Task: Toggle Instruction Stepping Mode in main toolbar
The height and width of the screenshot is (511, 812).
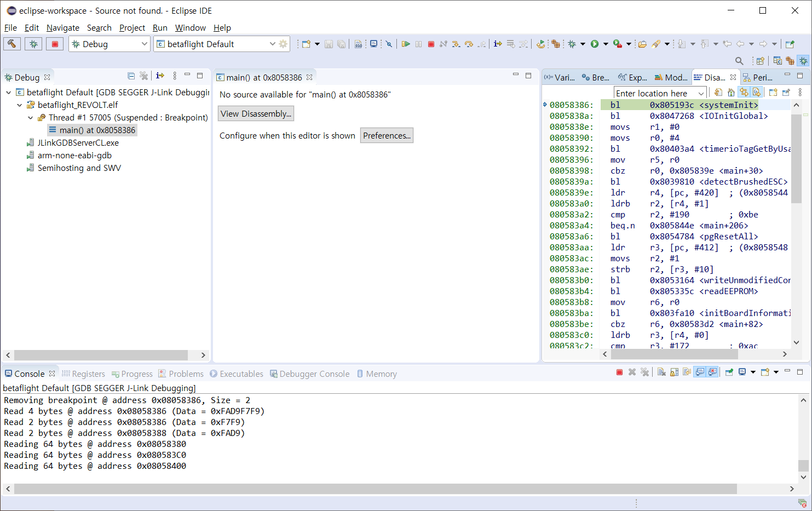Action: click(498, 44)
